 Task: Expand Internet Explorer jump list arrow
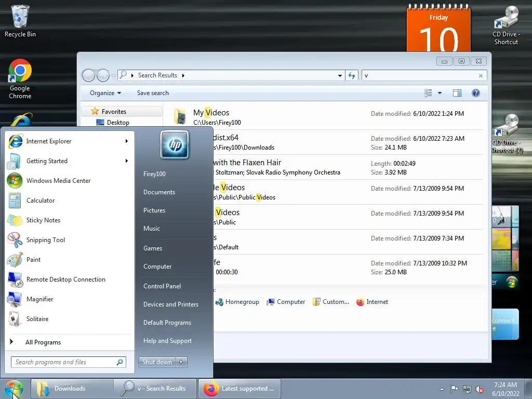coord(127,141)
